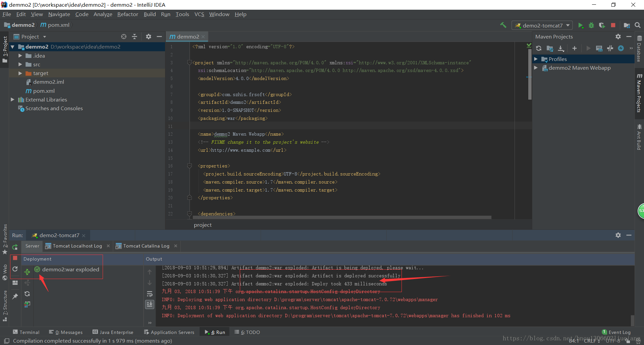Select pom.xml in project tree
Viewport: 644px width, 345px height.
(44, 91)
